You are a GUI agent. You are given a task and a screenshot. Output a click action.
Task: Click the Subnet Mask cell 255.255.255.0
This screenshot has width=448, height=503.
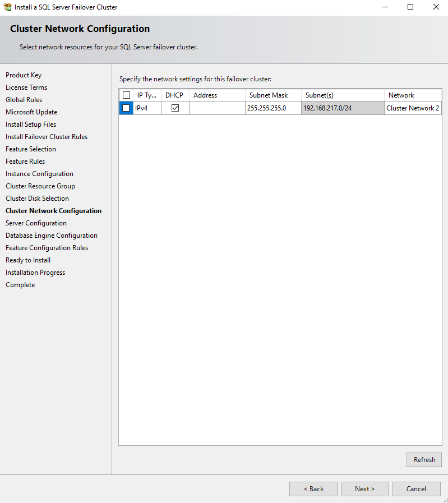[x=273, y=108]
